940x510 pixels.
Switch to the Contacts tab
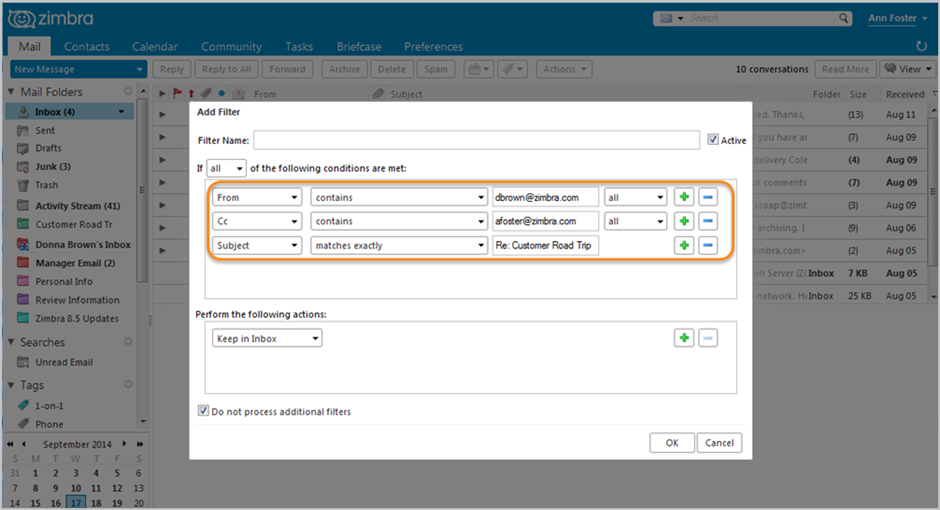pyautogui.click(x=86, y=46)
